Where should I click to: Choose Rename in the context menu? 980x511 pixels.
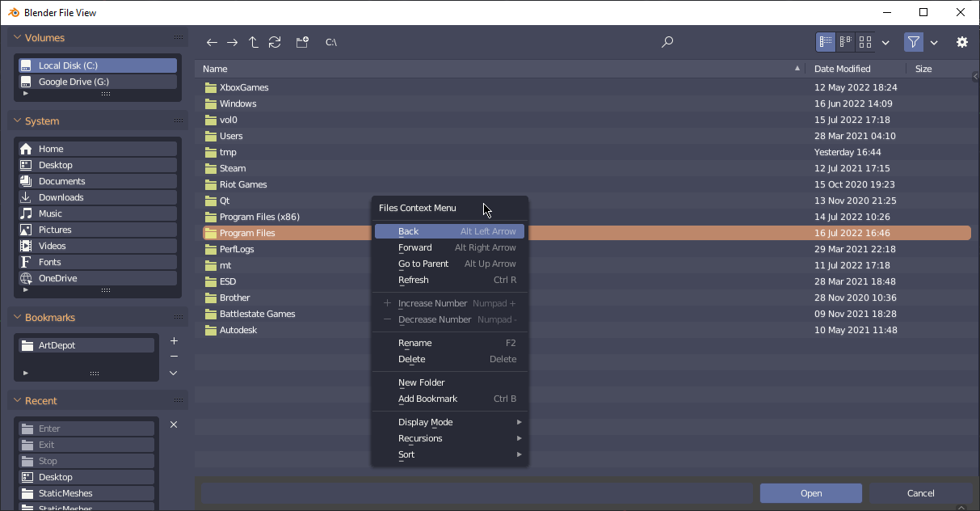449,343
